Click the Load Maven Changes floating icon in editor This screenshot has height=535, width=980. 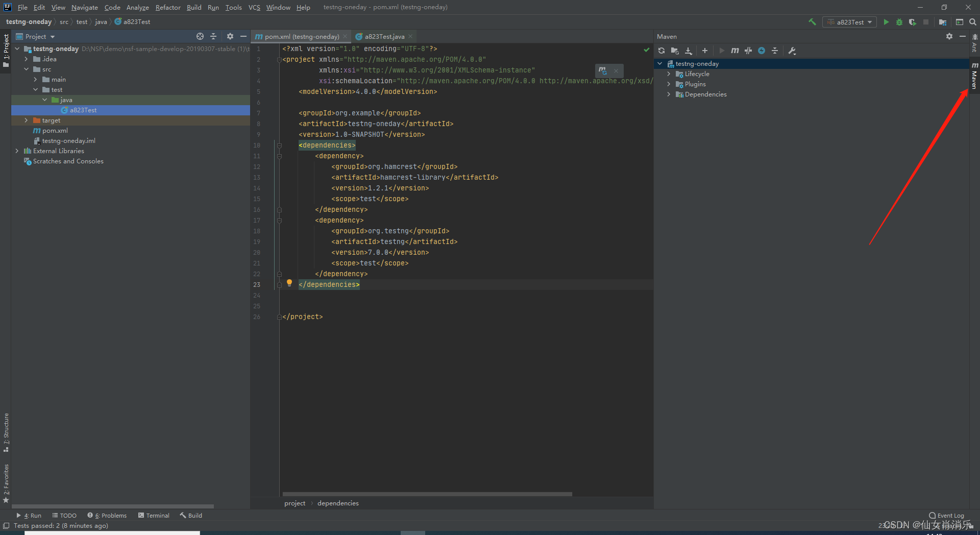click(603, 70)
